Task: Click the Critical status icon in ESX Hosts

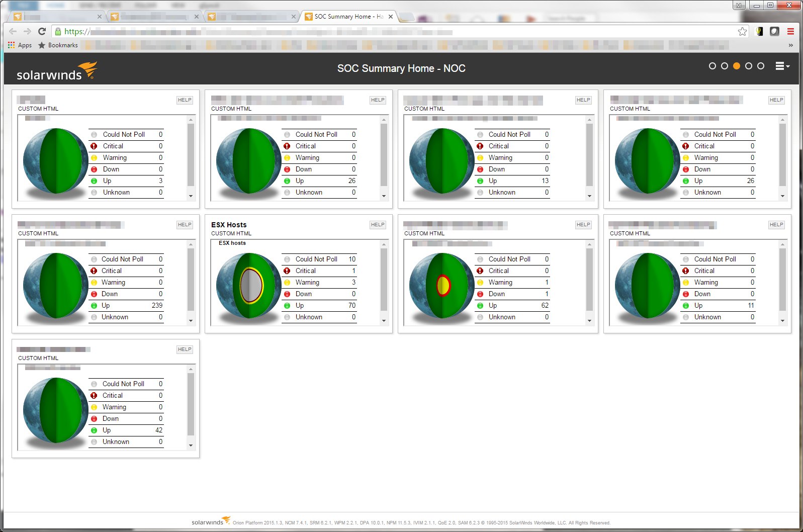Action: coord(287,271)
